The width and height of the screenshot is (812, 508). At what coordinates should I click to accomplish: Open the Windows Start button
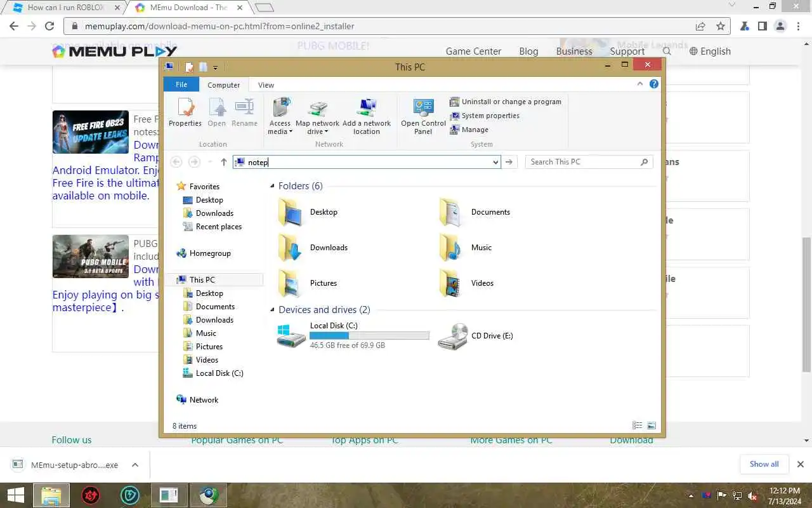point(16,495)
